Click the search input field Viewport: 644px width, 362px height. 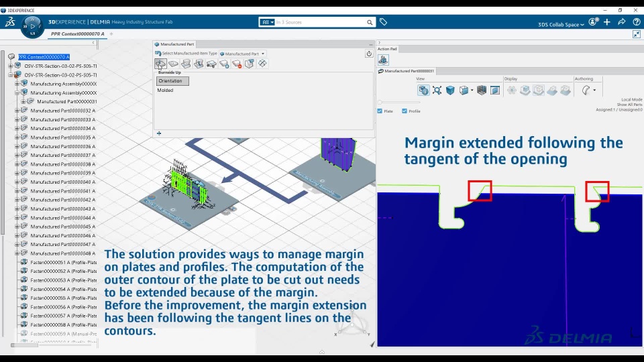coord(321,22)
